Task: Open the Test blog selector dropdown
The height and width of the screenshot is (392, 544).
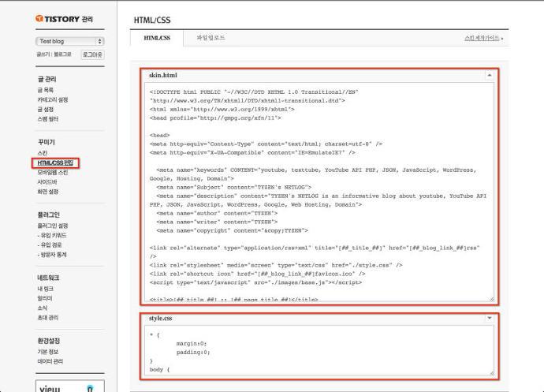Action: pos(69,41)
